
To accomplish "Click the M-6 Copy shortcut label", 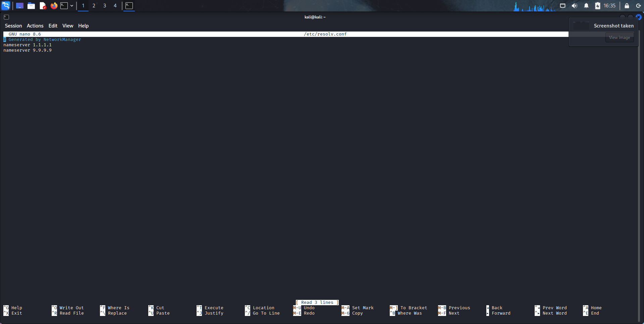I will coord(352,313).
